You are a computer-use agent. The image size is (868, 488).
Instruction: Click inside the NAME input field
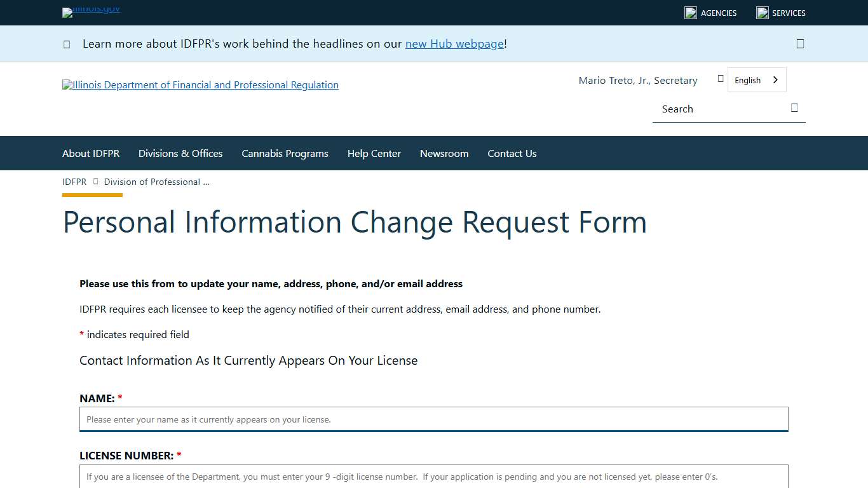click(x=433, y=419)
